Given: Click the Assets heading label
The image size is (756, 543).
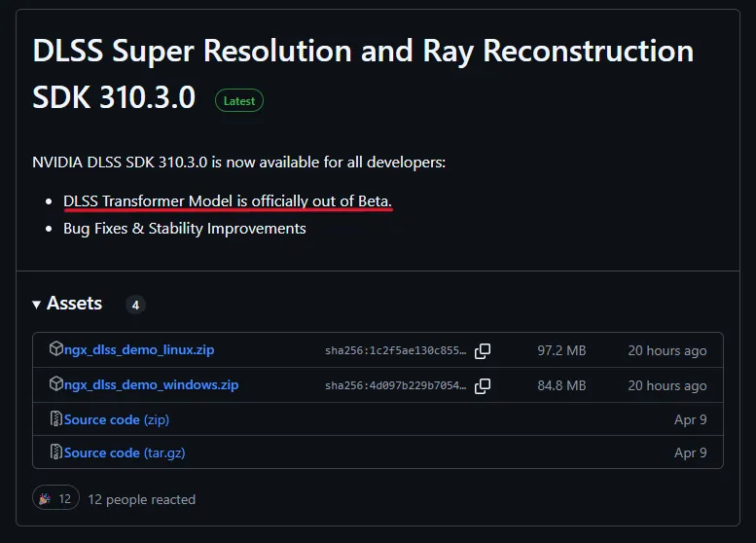Looking at the screenshot, I should point(74,304).
